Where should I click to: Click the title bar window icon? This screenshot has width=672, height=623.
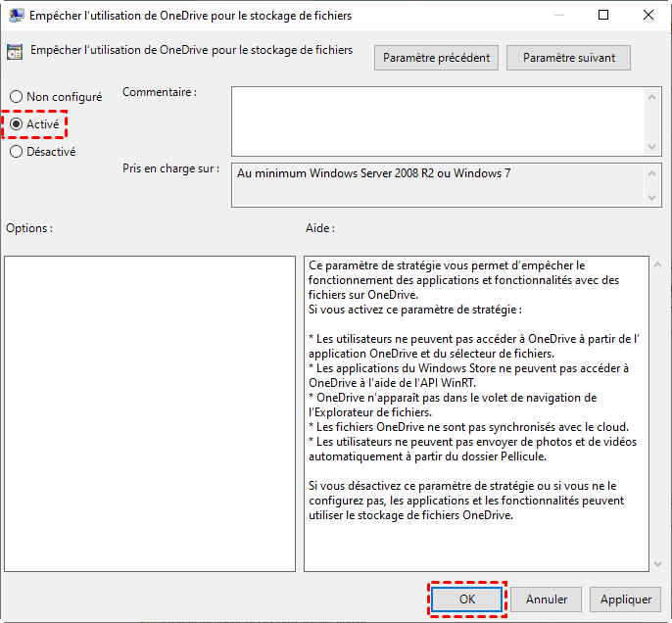click(16, 16)
